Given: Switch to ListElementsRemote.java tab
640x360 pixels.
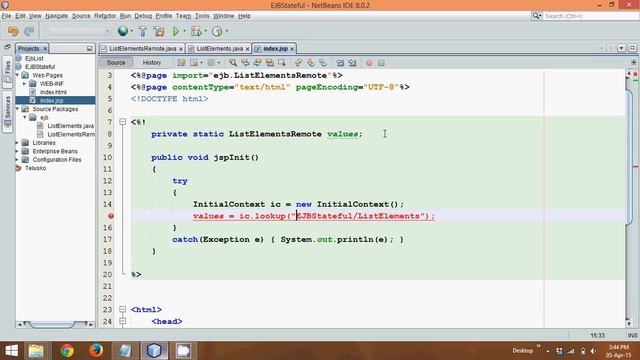Looking at the screenshot, I should click(142, 49).
